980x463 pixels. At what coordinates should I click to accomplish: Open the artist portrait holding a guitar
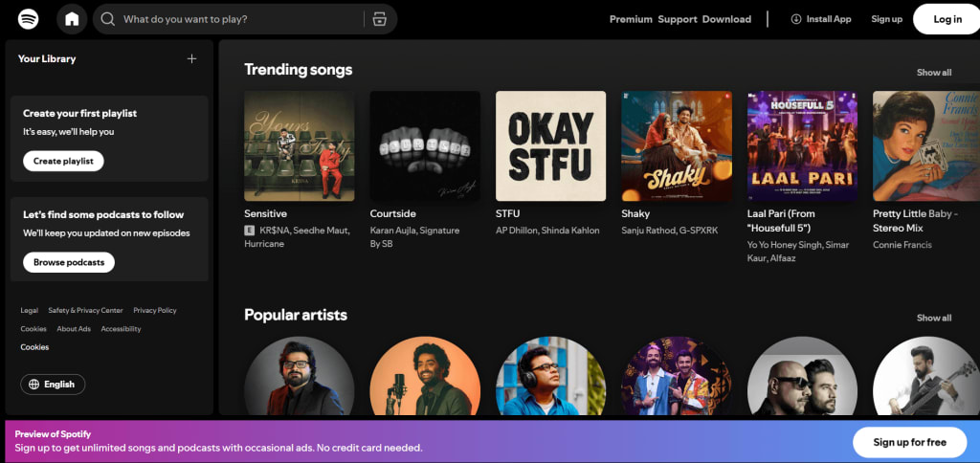(x=926, y=376)
